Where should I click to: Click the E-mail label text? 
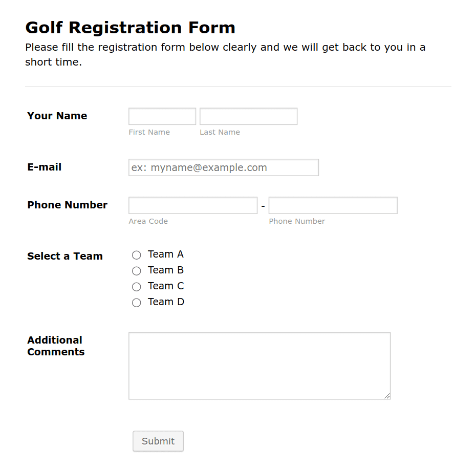coord(44,167)
